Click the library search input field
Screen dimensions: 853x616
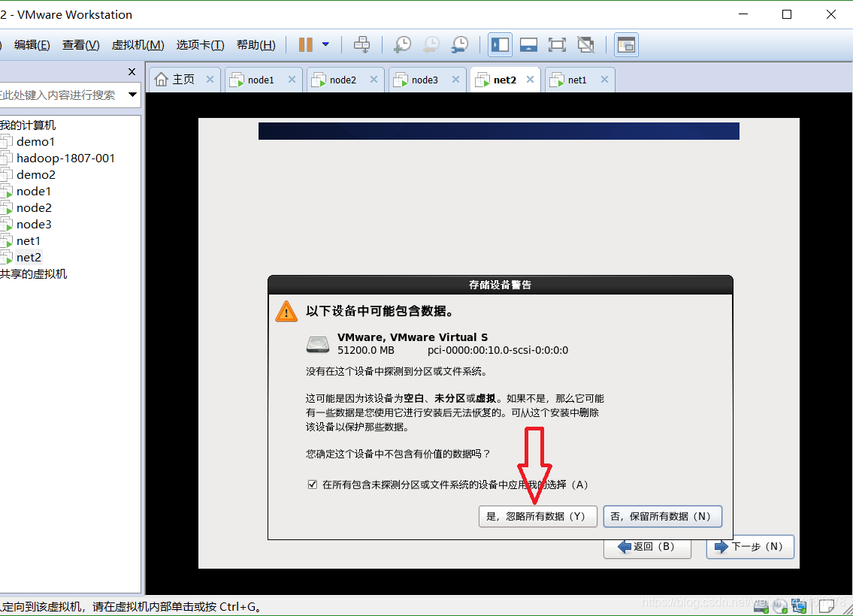[x=61, y=95]
